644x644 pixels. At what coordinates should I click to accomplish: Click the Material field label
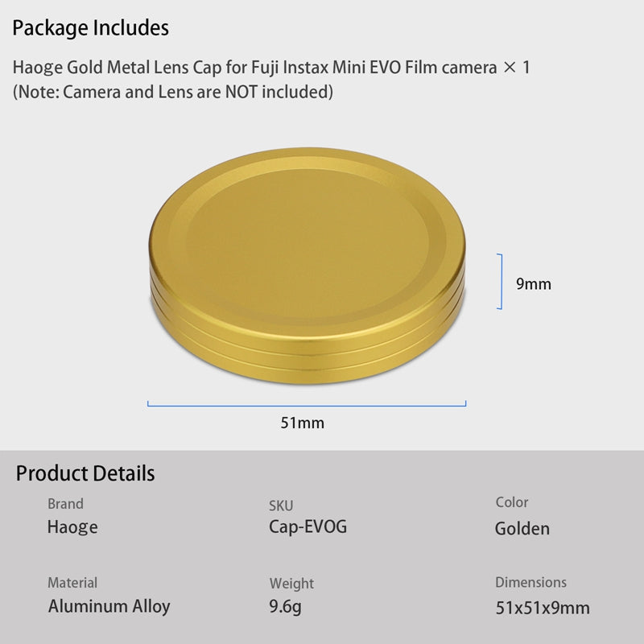click(x=72, y=583)
